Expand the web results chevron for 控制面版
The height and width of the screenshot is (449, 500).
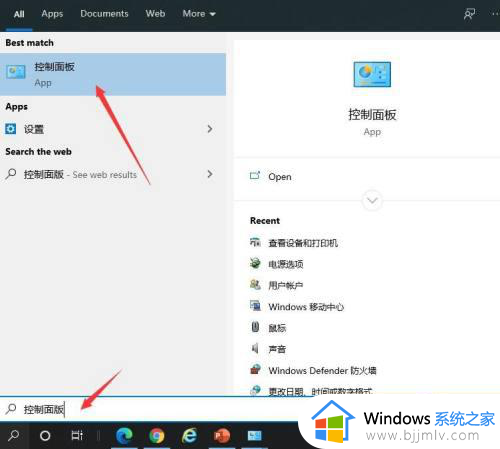(210, 174)
